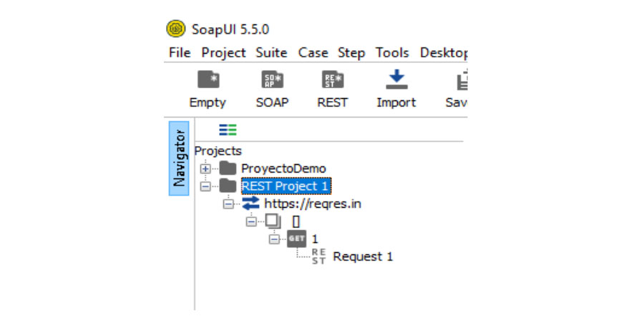Collapse the REST Project 1 node
Screen dimensions: 644x326
click(x=205, y=186)
